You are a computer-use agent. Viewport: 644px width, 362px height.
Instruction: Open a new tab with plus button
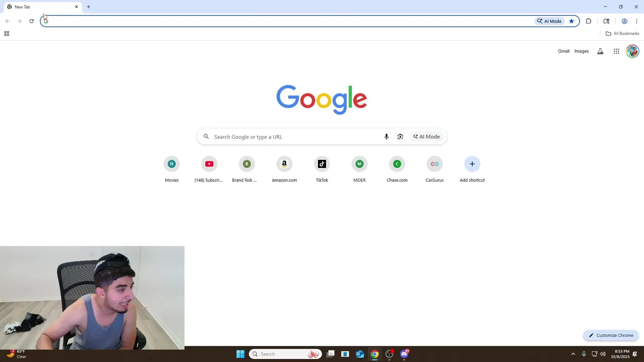pos(89,7)
